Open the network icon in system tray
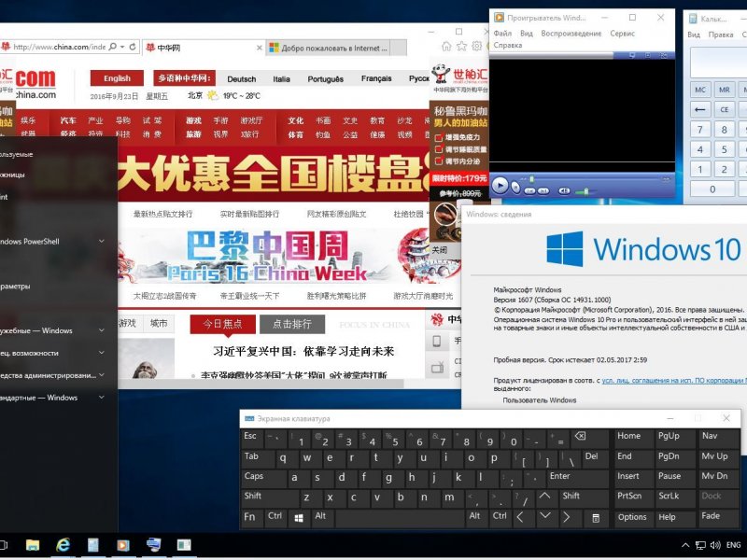Viewport: 747px width, 560px height. click(701, 546)
